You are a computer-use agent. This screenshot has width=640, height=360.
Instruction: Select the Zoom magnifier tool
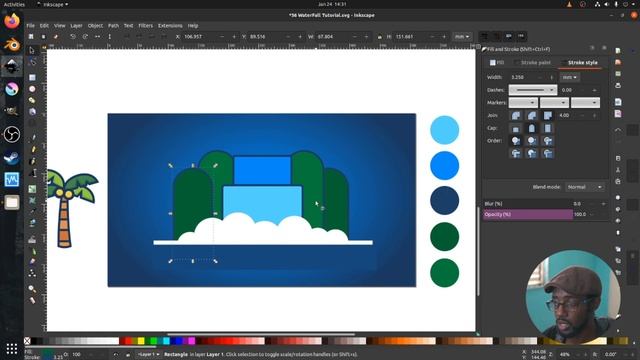click(32, 289)
